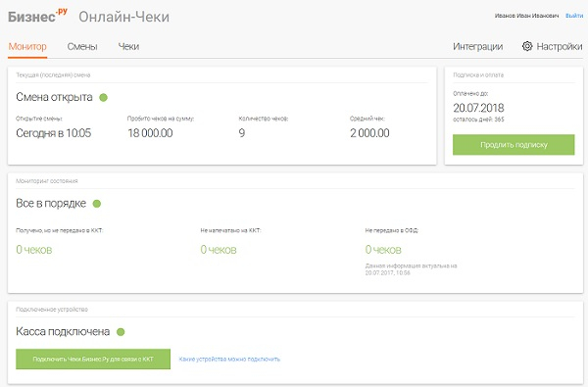Click green status dot next to Смена открыта
Image resolution: width=588 pixels, height=387 pixels.
tap(104, 98)
